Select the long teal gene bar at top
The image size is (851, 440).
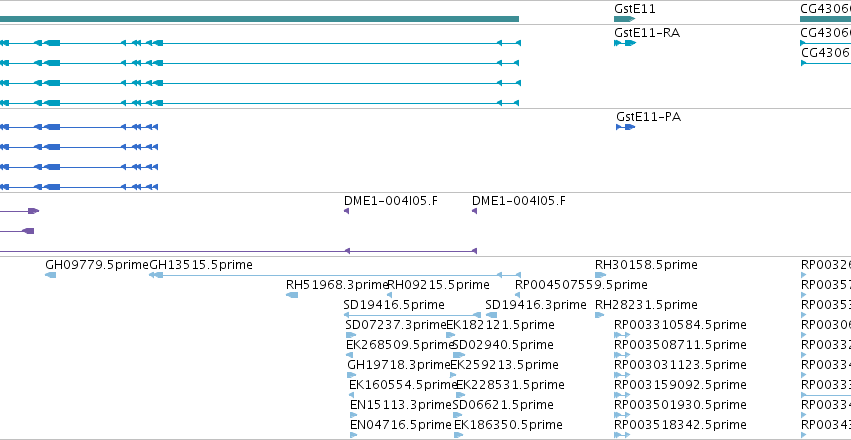pyautogui.click(x=259, y=19)
